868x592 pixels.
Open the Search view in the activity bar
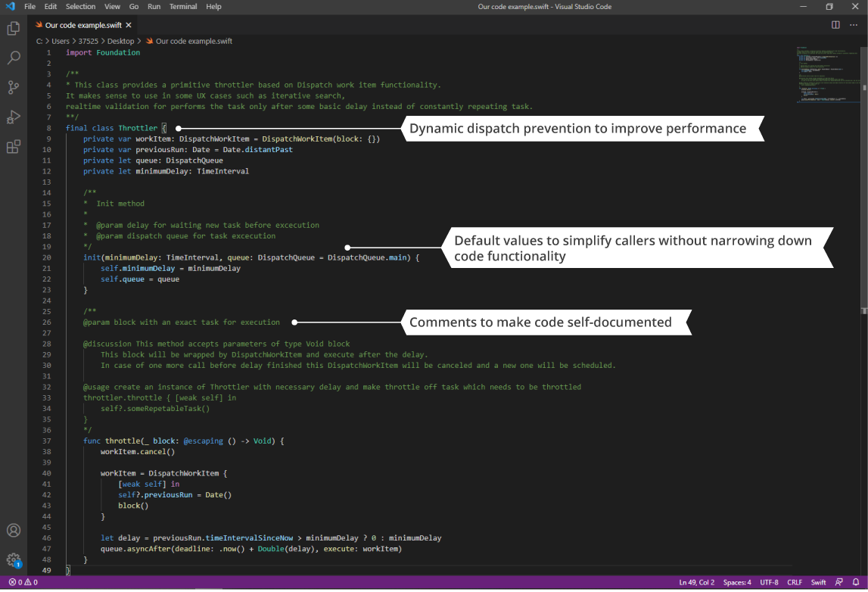(13, 58)
